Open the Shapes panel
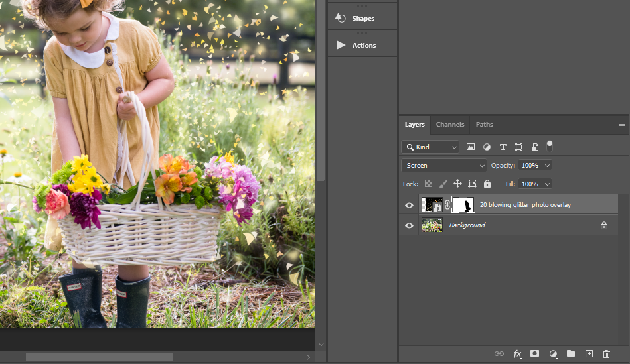 pos(362,18)
